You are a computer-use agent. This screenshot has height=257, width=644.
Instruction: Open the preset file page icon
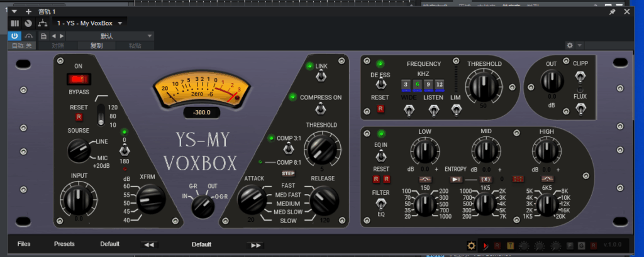[x=43, y=36]
